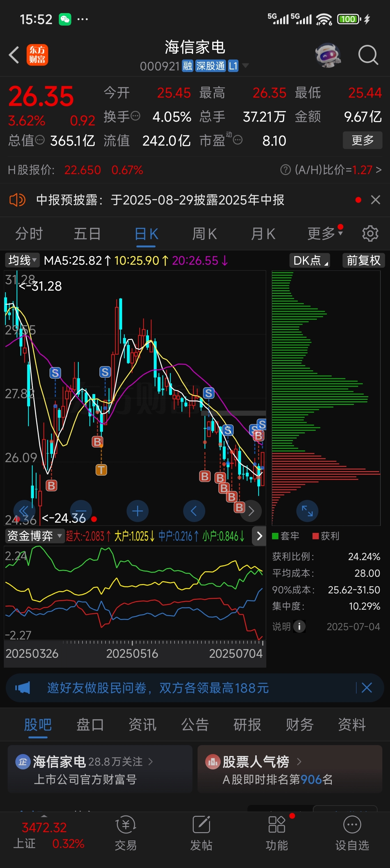Tap the megaphone icon in invite banner

(23, 688)
